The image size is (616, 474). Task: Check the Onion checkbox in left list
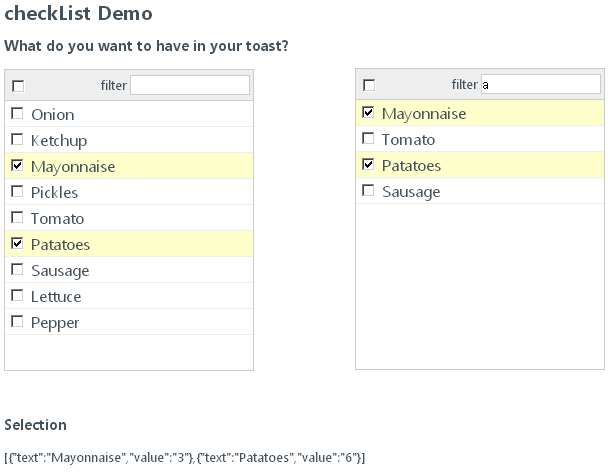(17, 113)
